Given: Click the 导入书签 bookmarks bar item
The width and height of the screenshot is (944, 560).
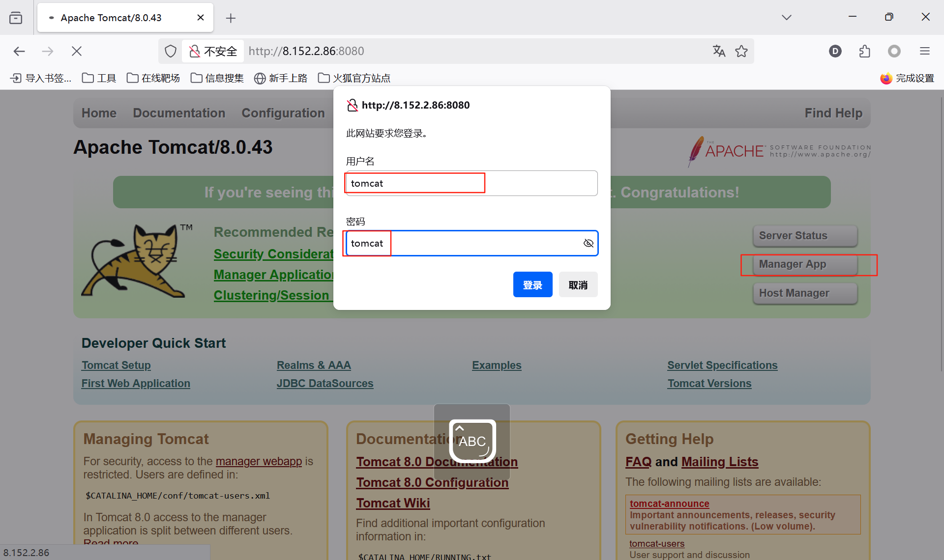Looking at the screenshot, I should click(41, 78).
